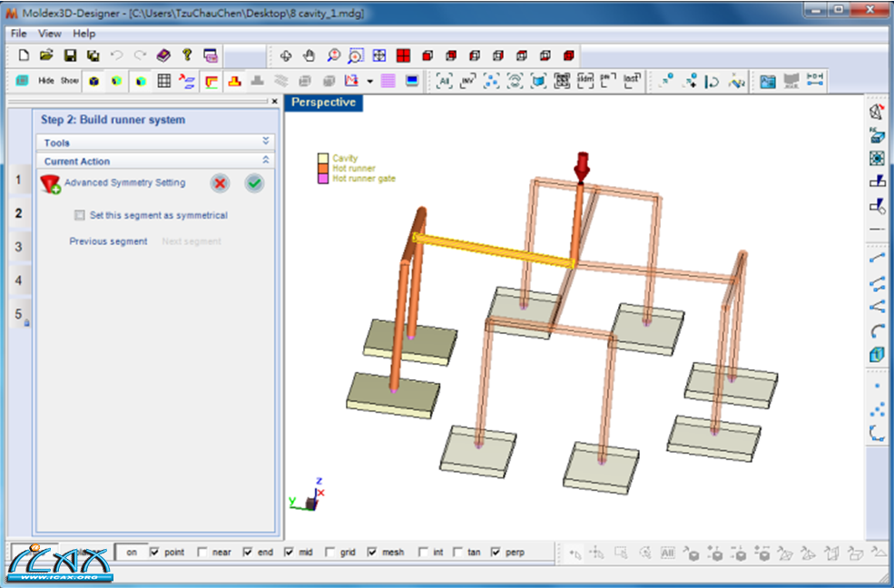This screenshot has height=588, width=894.
Task: Click the Previous segment link
Action: tap(108, 241)
